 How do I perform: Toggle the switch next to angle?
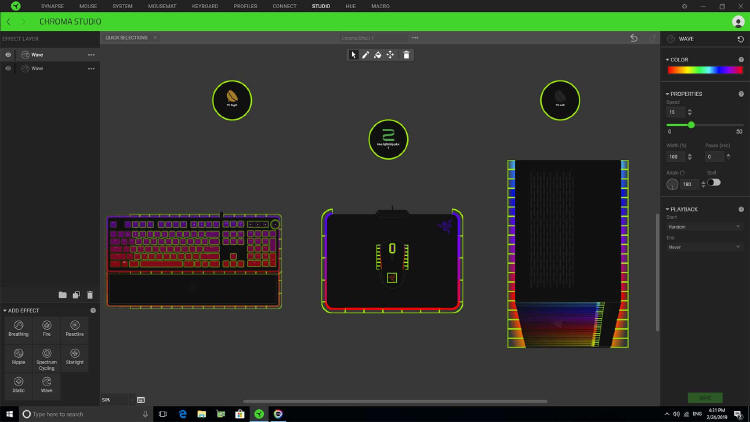[x=714, y=182]
